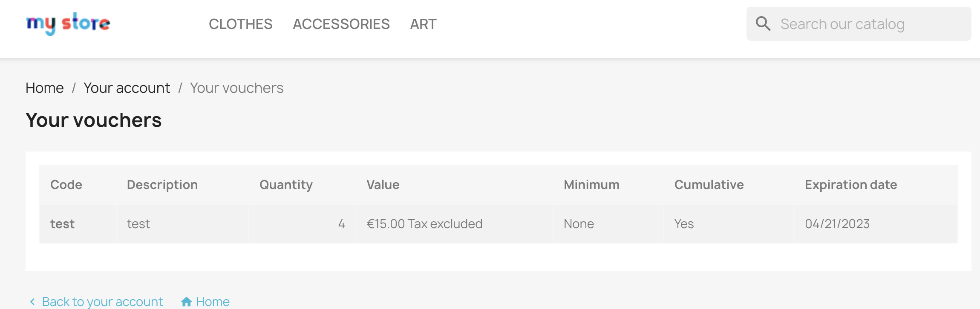Open the ACCESSORIES menu
Screen dimensions: 980x309
[x=341, y=24]
